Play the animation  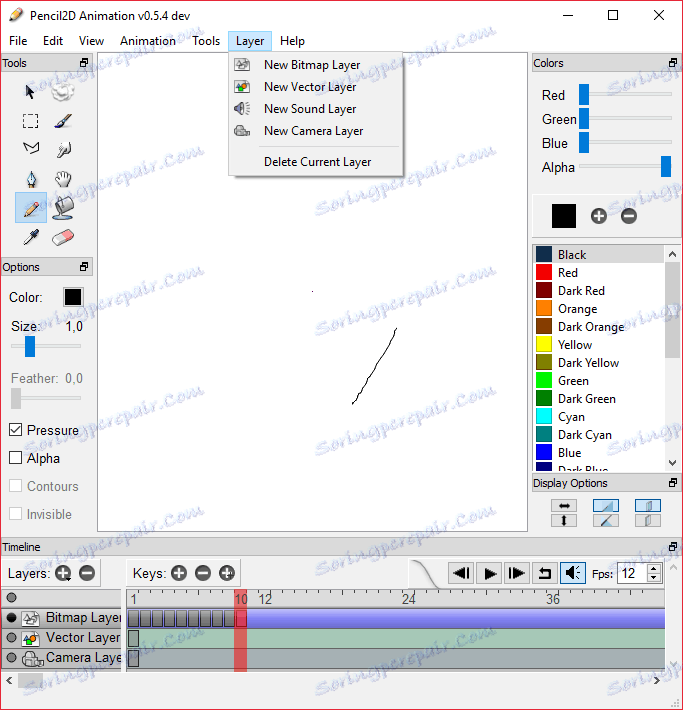489,573
